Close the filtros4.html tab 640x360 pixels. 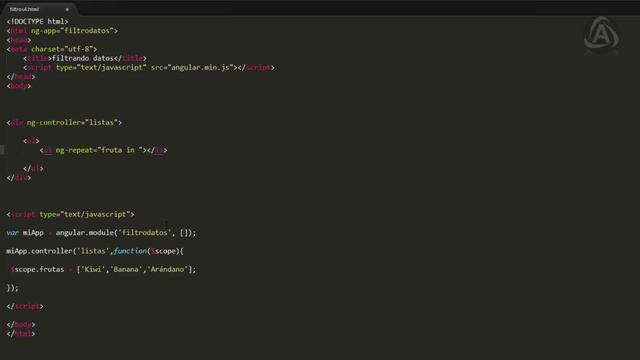67,9
